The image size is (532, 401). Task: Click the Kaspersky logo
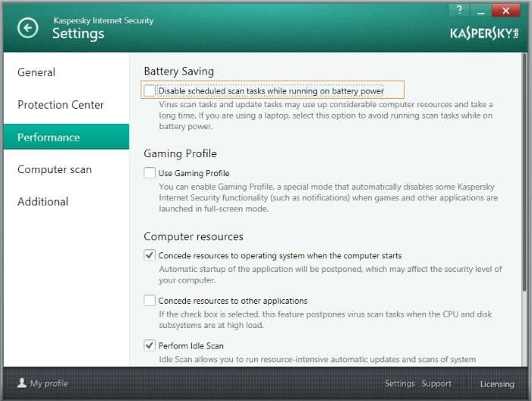[484, 33]
